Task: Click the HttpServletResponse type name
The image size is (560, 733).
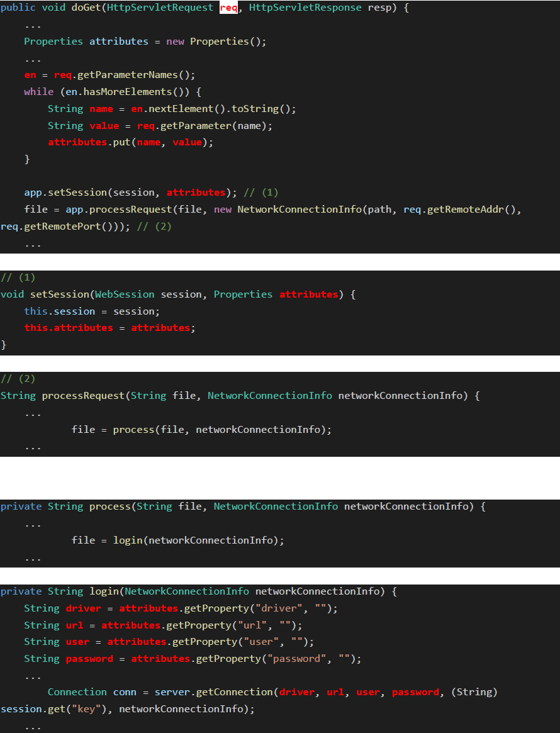Action: 305,8
